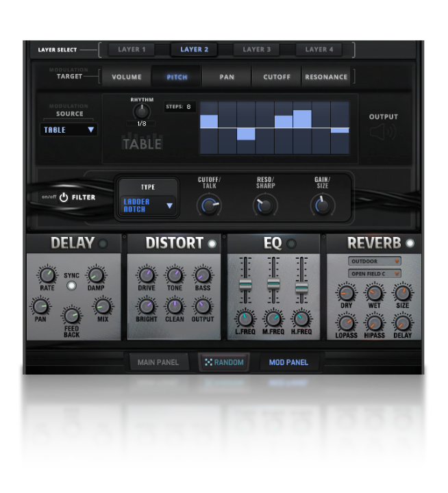Viewport: 448px width, 493px height.
Task: Disable the Distort effect LED
Action: pyautogui.click(x=212, y=244)
